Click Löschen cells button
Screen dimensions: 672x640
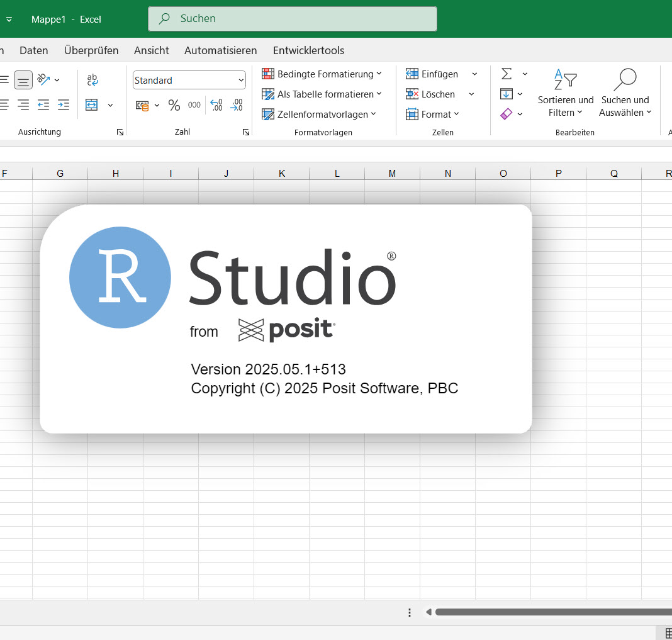430,94
